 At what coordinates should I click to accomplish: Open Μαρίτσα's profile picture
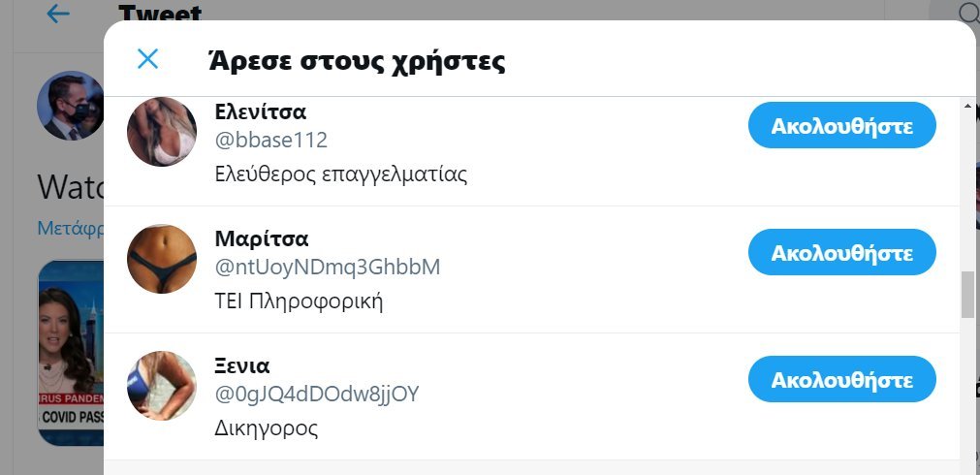(x=162, y=259)
